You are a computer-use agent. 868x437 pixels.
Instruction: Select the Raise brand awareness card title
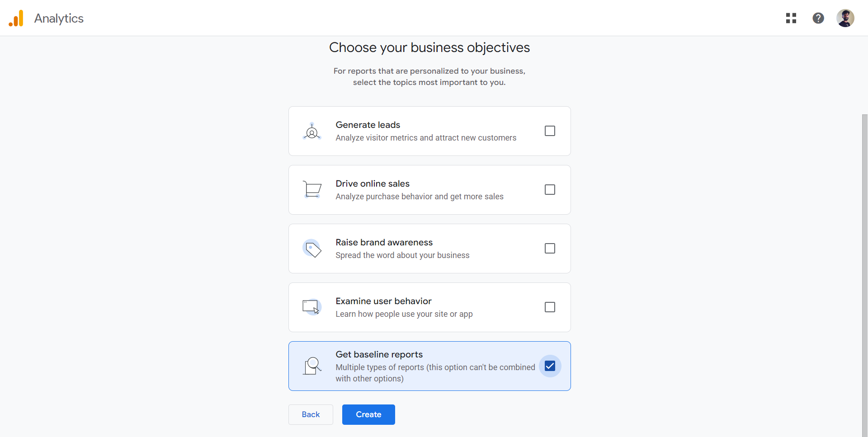click(384, 242)
